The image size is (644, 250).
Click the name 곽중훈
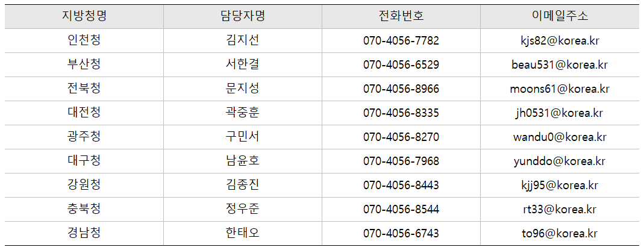point(242,113)
